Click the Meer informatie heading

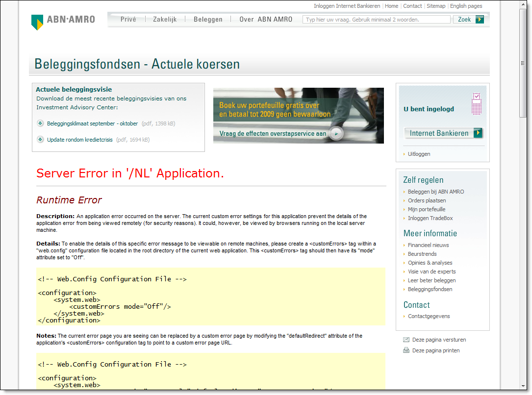point(430,233)
